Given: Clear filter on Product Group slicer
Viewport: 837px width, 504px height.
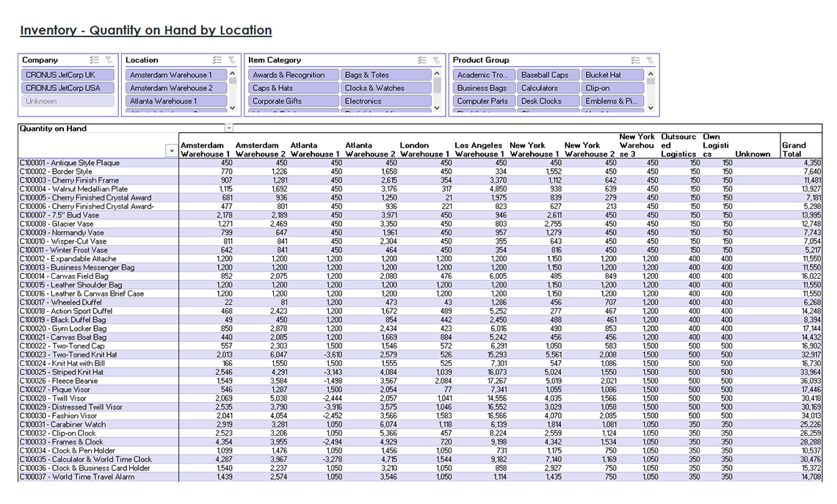Looking at the screenshot, I should pos(650,60).
